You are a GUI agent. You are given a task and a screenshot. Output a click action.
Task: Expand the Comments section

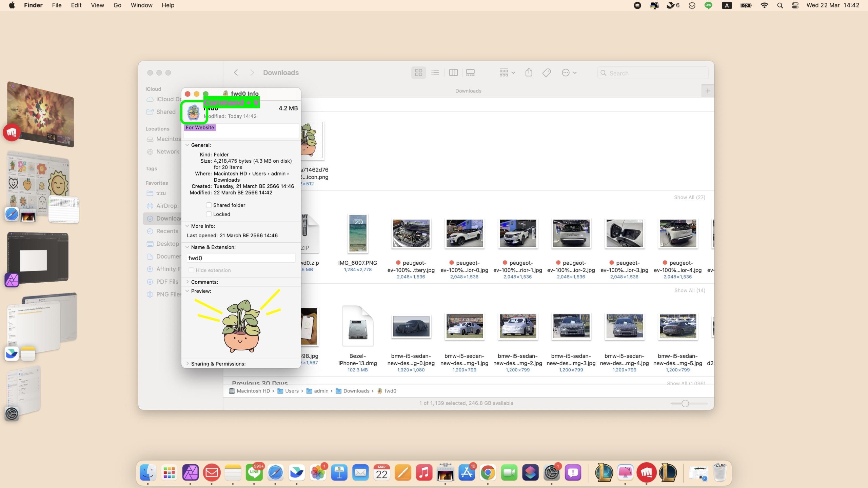coord(188,282)
